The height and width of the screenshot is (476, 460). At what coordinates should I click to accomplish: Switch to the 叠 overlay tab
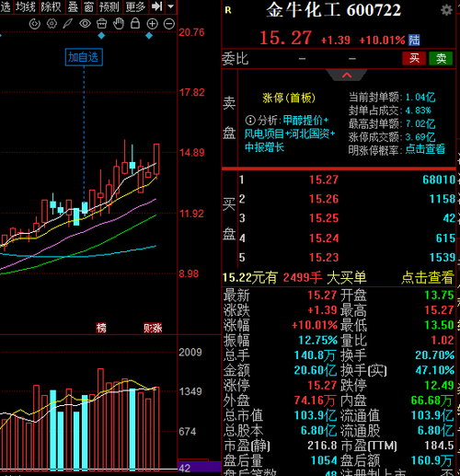pyautogui.click(x=73, y=6)
